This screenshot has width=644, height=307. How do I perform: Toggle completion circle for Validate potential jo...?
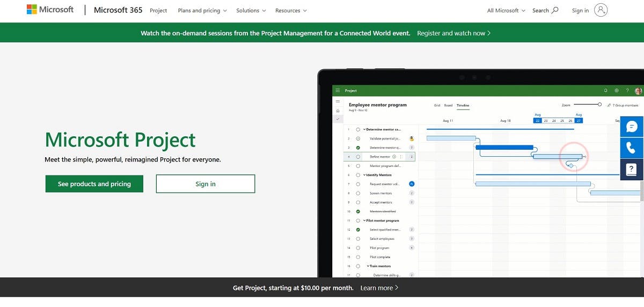(x=358, y=138)
